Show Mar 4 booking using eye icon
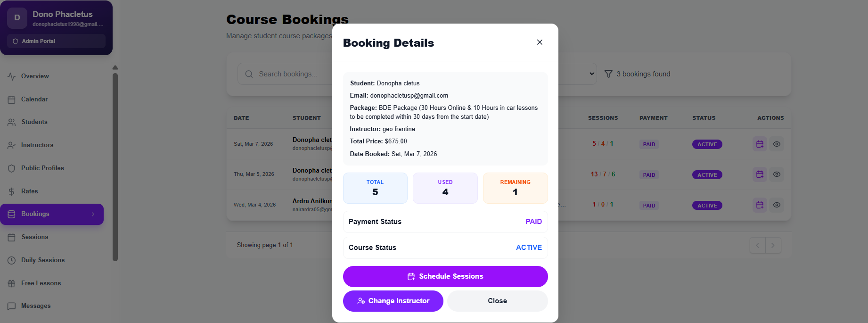Viewport: 868px width, 323px height. (777, 205)
